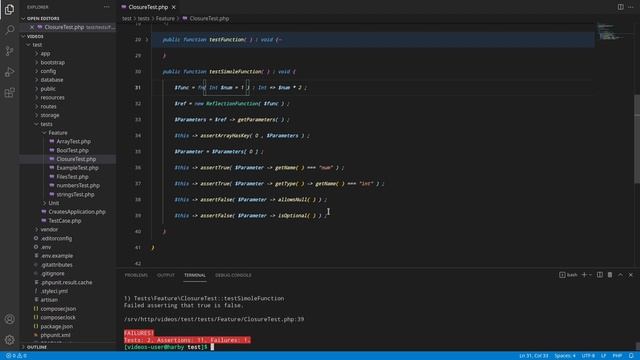Open BoolTest.php file
Screen dimensions: 640x360
(x=72, y=151)
